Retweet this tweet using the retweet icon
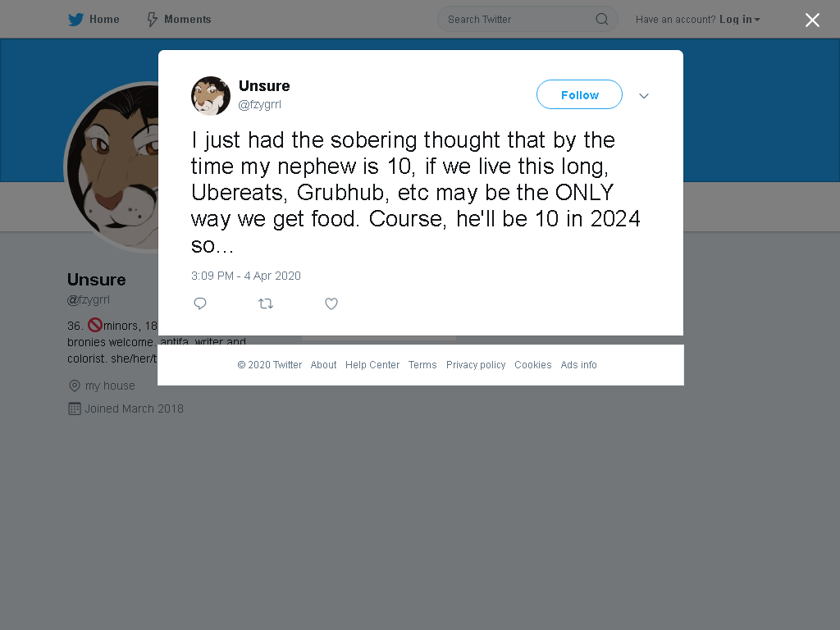This screenshot has width=840, height=630. [x=266, y=304]
